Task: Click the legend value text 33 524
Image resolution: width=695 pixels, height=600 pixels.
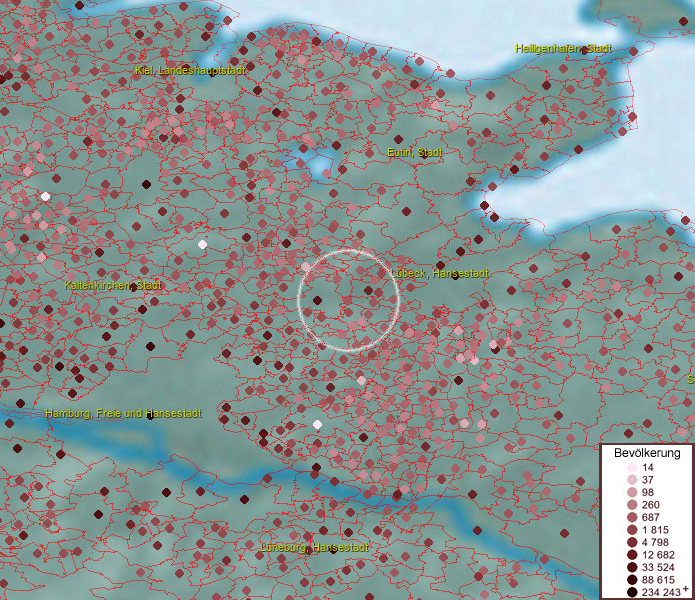Action: coord(658,568)
